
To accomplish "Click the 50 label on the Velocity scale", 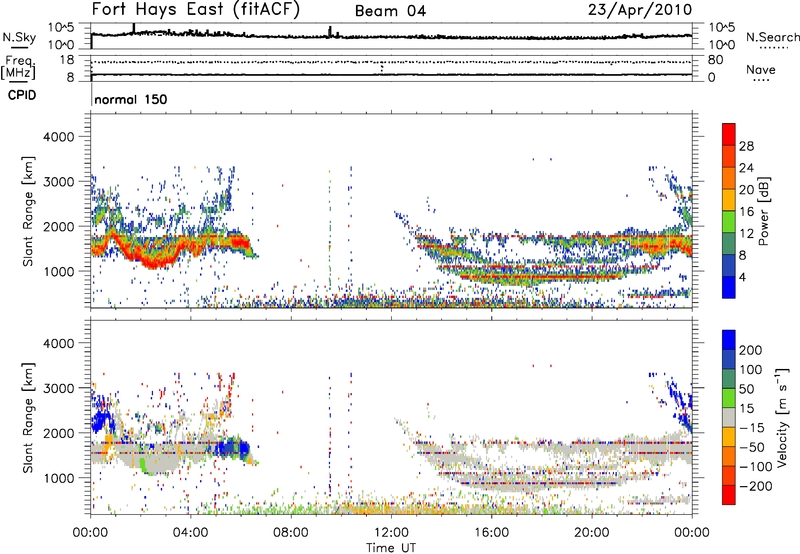I will click(x=746, y=389).
